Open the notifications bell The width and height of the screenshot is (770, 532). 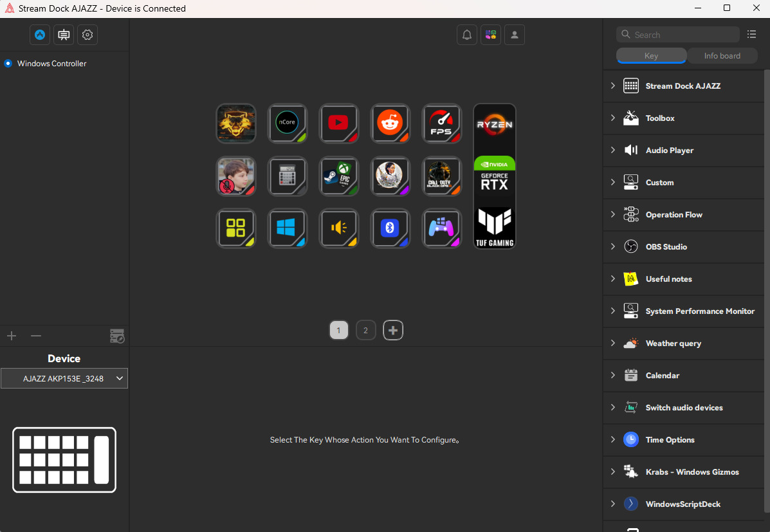pyautogui.click(x=467, y=35)
